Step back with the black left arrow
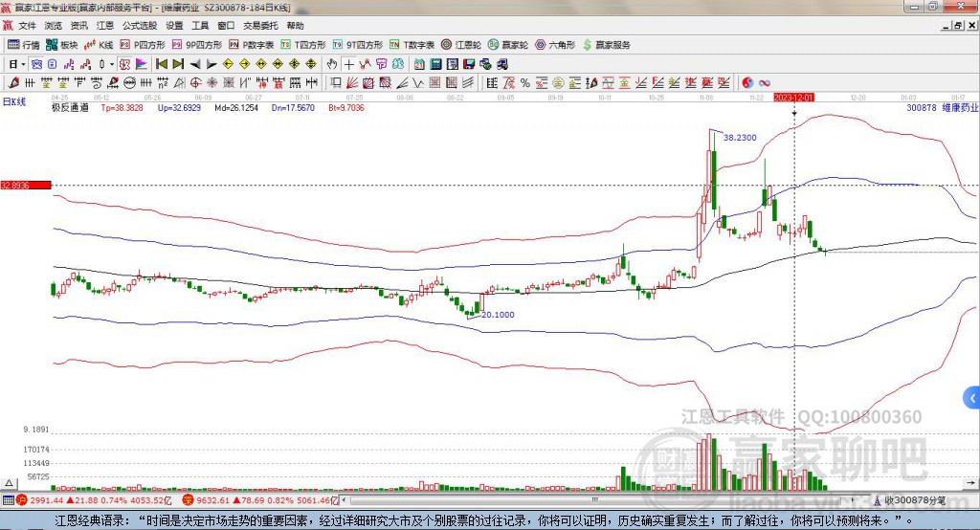980x530 pixels. (195, 64)
